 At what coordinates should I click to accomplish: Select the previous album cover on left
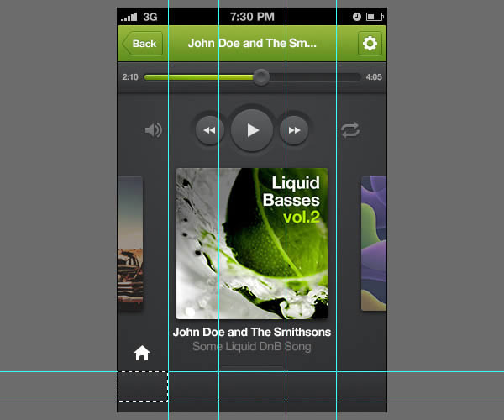point(129,244)
